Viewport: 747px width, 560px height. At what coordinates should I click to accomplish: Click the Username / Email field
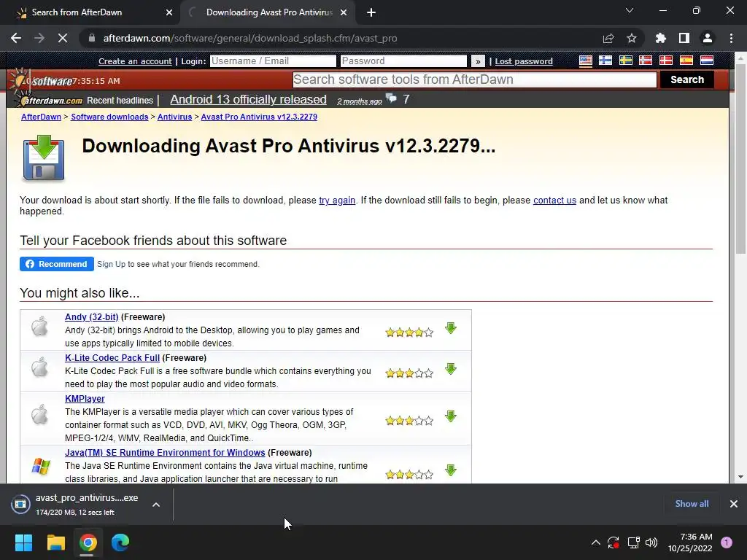pos(273,61)
